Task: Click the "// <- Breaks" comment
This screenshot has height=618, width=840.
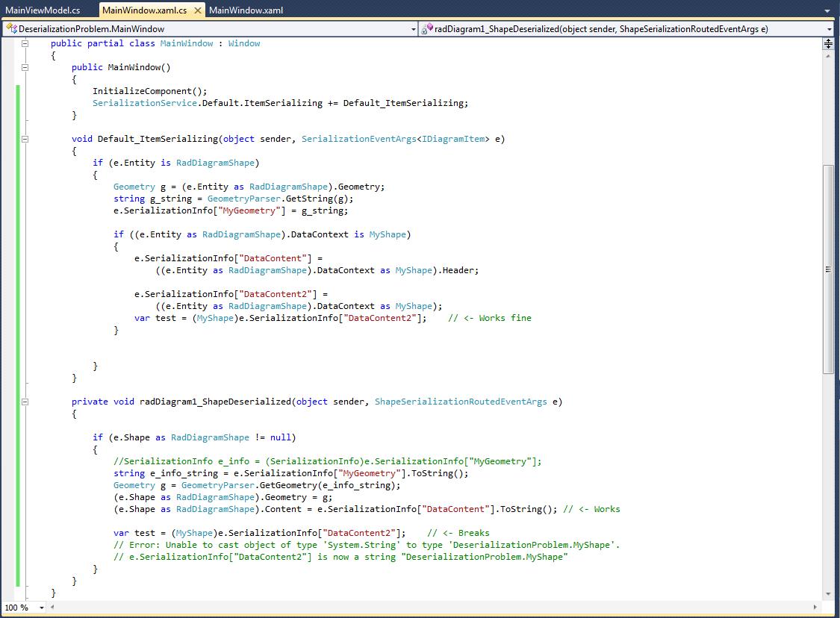Action: click(x=458, y=533)
